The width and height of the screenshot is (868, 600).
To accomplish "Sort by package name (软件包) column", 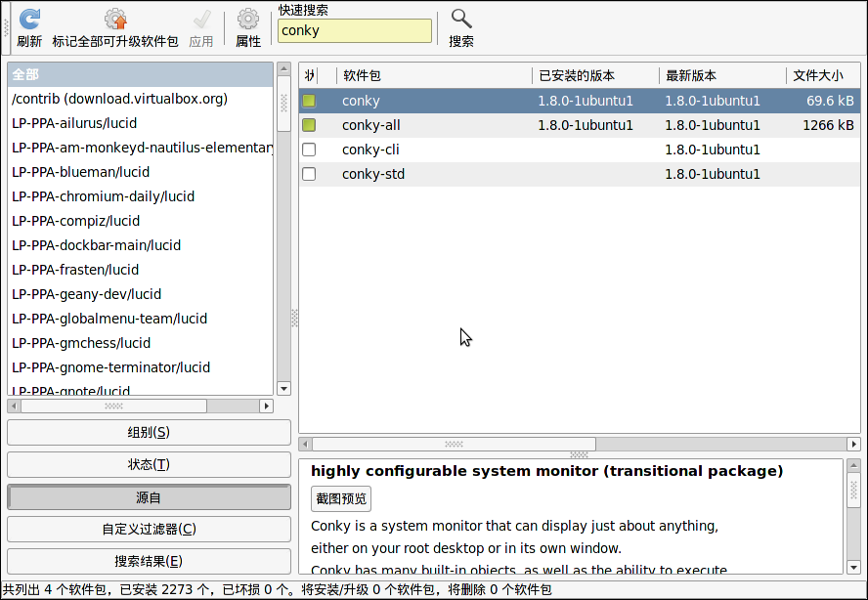I will click(434, 75).
